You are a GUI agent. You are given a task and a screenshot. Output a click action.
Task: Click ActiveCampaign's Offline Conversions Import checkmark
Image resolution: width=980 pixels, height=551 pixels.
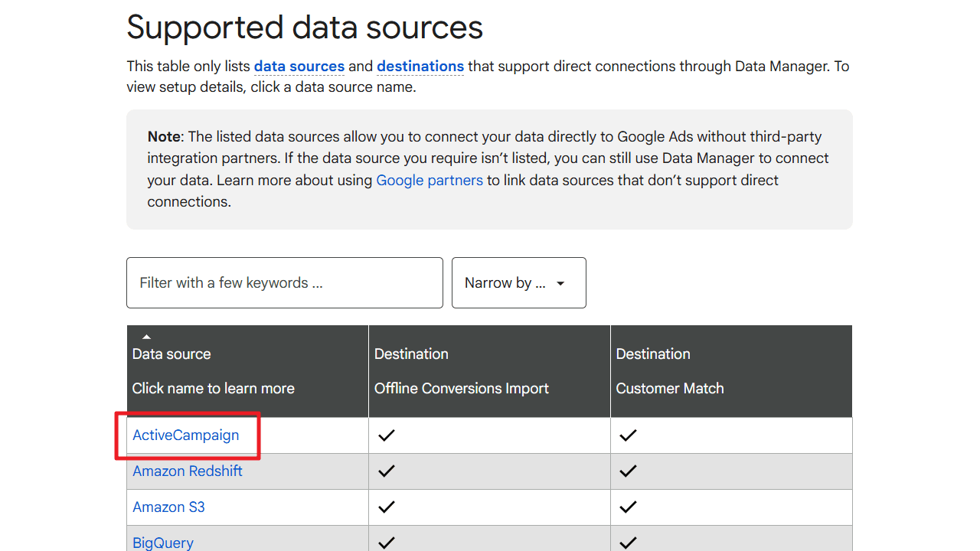(387, 435)
